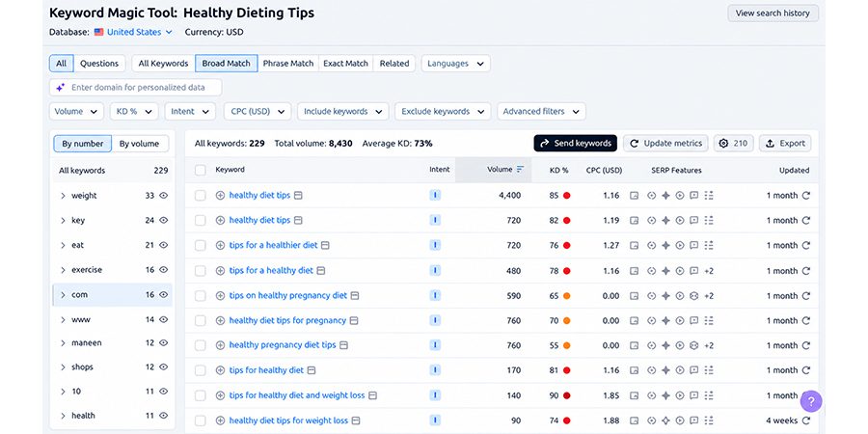Check the box for "tips for a healthier diet"
Viewport: 868px width, 434px height.
click(x=201, y=245)
